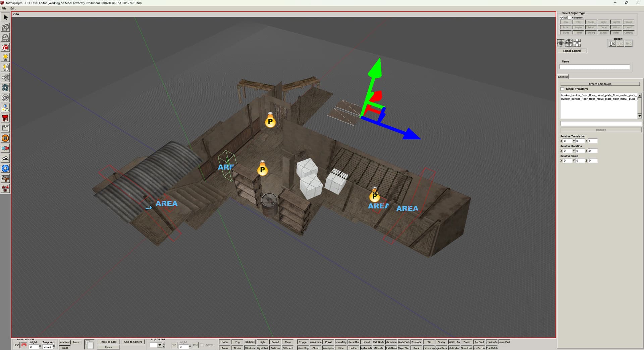Switch to the rotate gizmo mode

coord(569,43)
